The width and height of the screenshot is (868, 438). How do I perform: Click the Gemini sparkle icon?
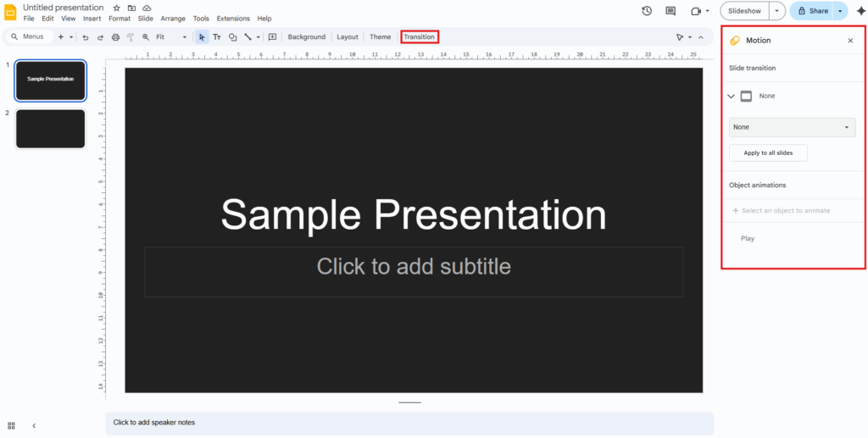pyautogui.click(x=860, y=11)
